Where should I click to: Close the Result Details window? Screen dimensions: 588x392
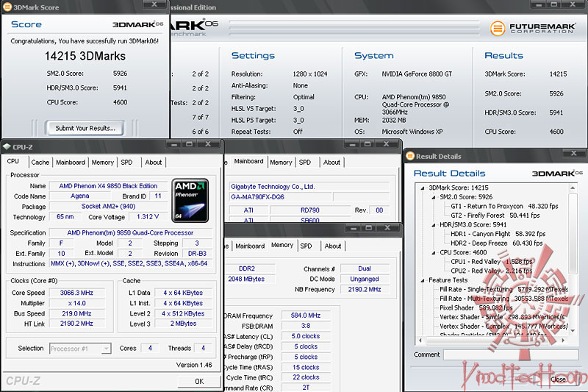573,153
